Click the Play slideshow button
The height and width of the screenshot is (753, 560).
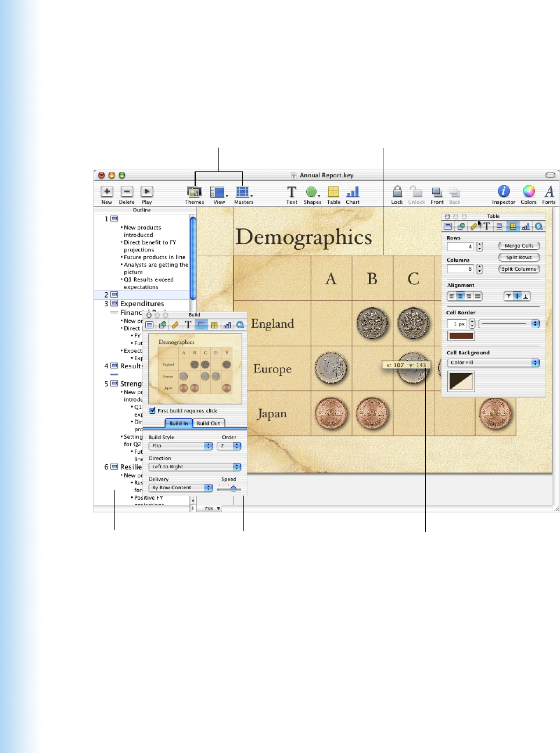[x=147, y=192]
